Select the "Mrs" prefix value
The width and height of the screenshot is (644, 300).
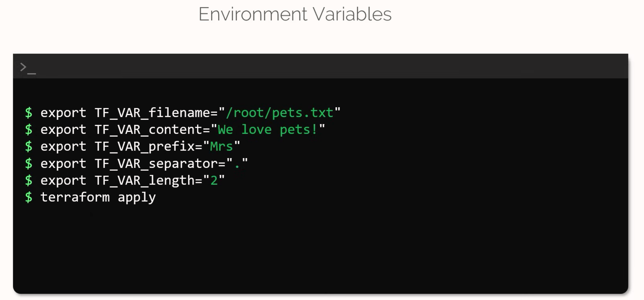221,146
